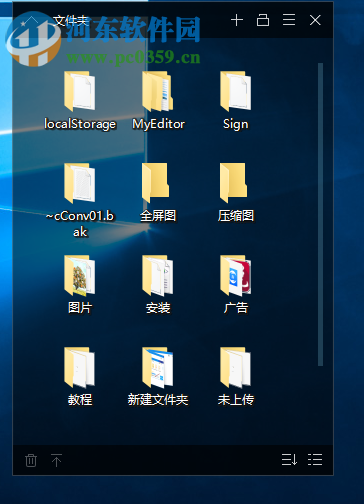Select the 图片 label text
The image size is (364, 504).
80,308
